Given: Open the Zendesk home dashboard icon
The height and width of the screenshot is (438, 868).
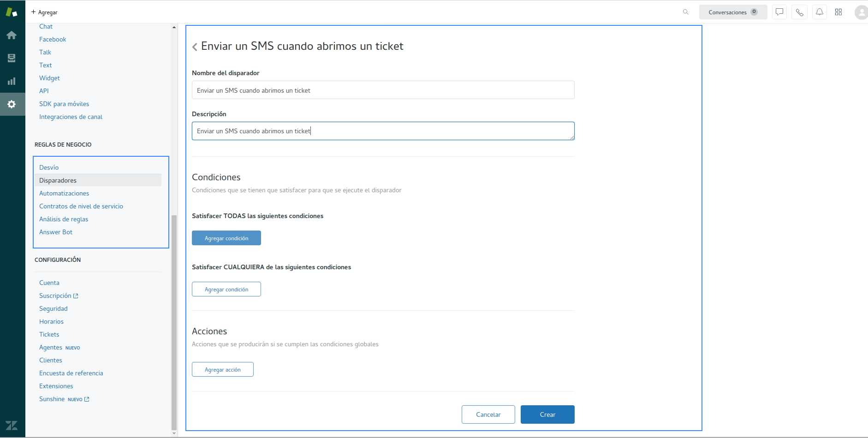Looking at the screenshot, I should pos(12,35).
